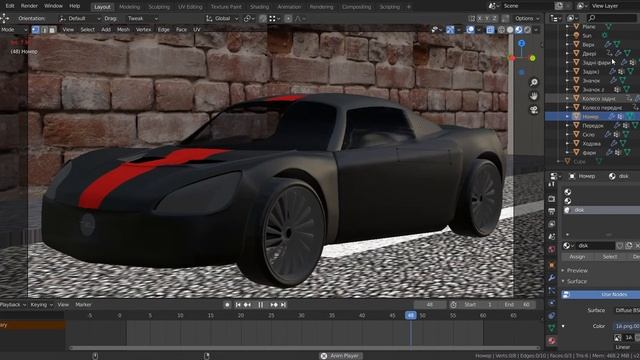
Task: Toggle the gizmo visibility button
Action: [x=450, y=30]
